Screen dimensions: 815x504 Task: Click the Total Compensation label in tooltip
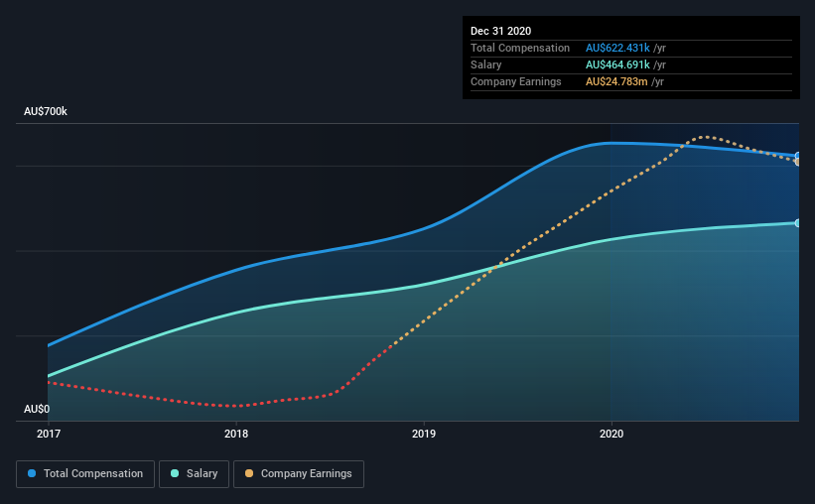pyautogui.click(x=520, y=48)
